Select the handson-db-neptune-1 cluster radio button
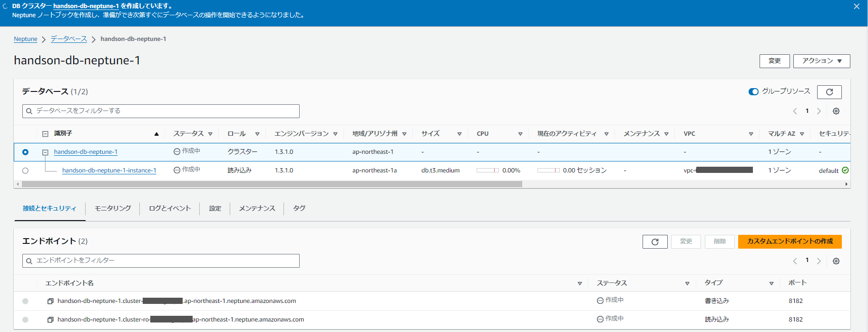The width and height of the screenshot is (868, 332). click(25, 152)
